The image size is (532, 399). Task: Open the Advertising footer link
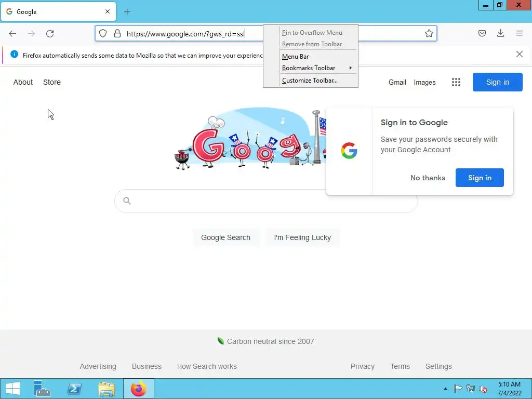(x=98, y=366)
